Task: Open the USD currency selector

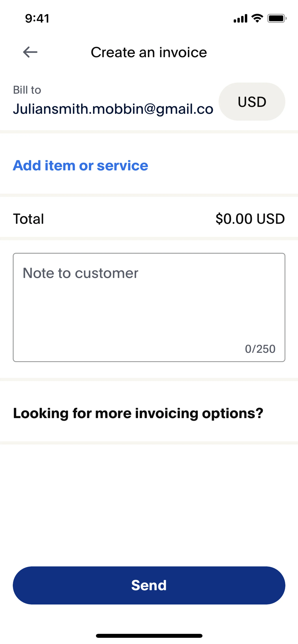Action: tap(252, 102)
